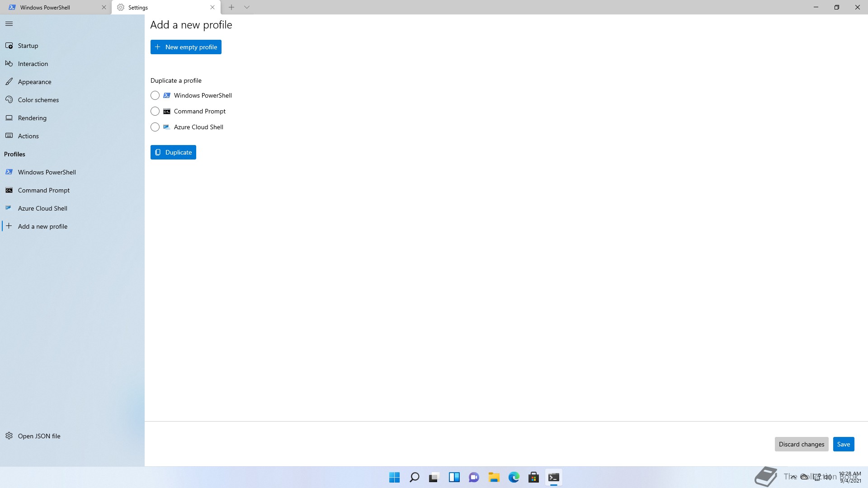This screenshot has width=868, height=488.
Task: Save the settings changes
Action: tap(844, 444)
